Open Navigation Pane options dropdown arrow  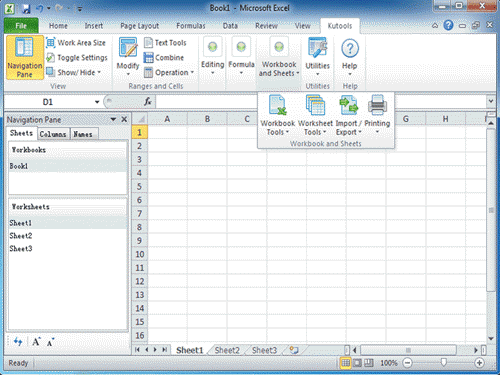pos(113,119)
